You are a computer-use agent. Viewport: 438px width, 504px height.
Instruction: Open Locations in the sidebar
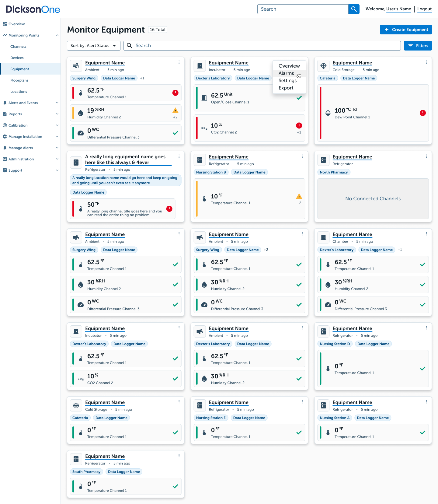pyautogui.click(x=19, y=92)
